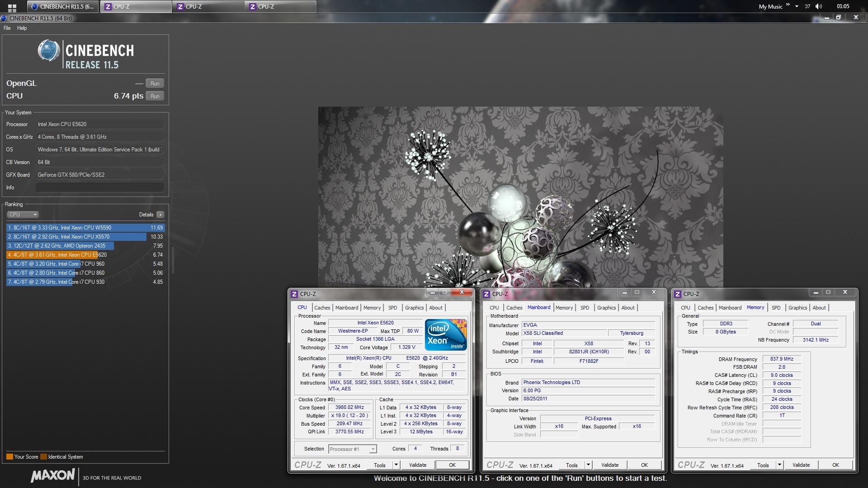Click the Intel Xeon logo in CPU-Z
The height and width of the screenshot is (488, 868).
[446, 335]
